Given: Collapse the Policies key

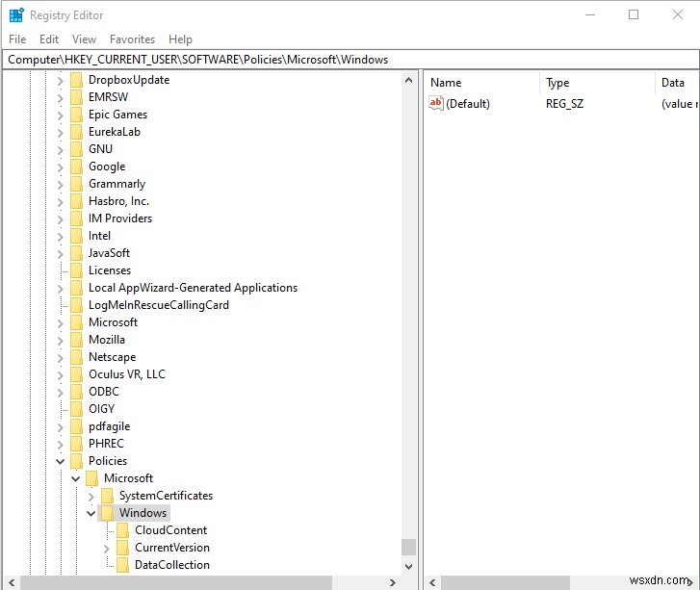Looking at the screenshot, I should point(61,461).
